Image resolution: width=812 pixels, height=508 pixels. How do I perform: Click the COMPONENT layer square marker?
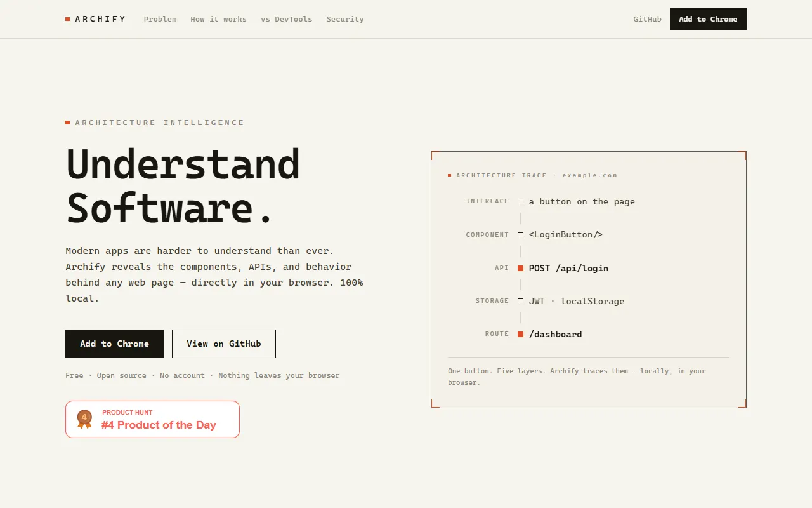pos(520,235)
